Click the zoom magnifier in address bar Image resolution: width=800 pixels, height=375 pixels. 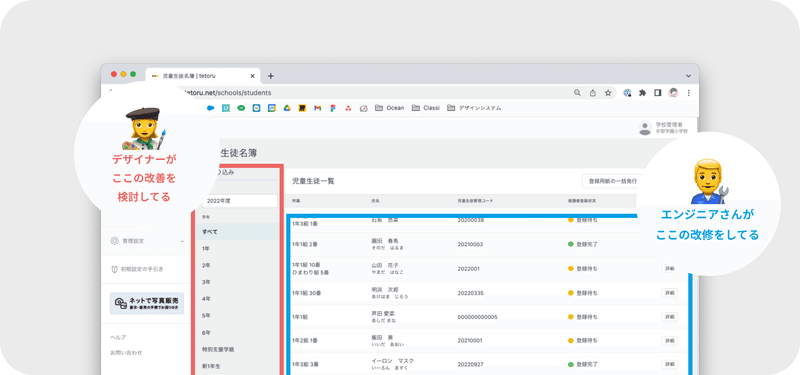(x=578, y=93)
